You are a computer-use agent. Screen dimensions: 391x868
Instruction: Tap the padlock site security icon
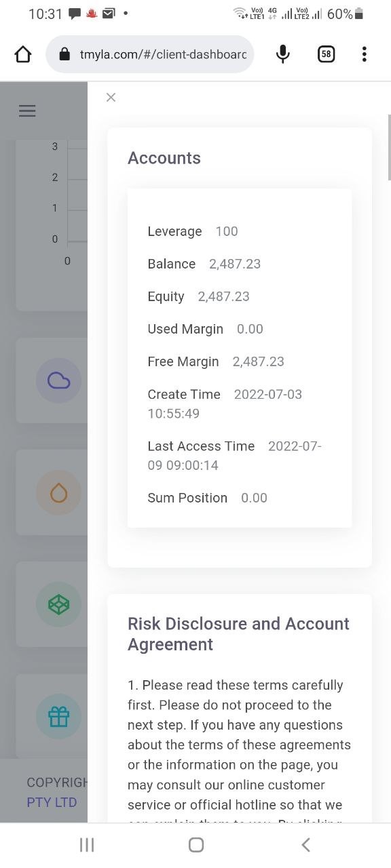tap(65, 54)
